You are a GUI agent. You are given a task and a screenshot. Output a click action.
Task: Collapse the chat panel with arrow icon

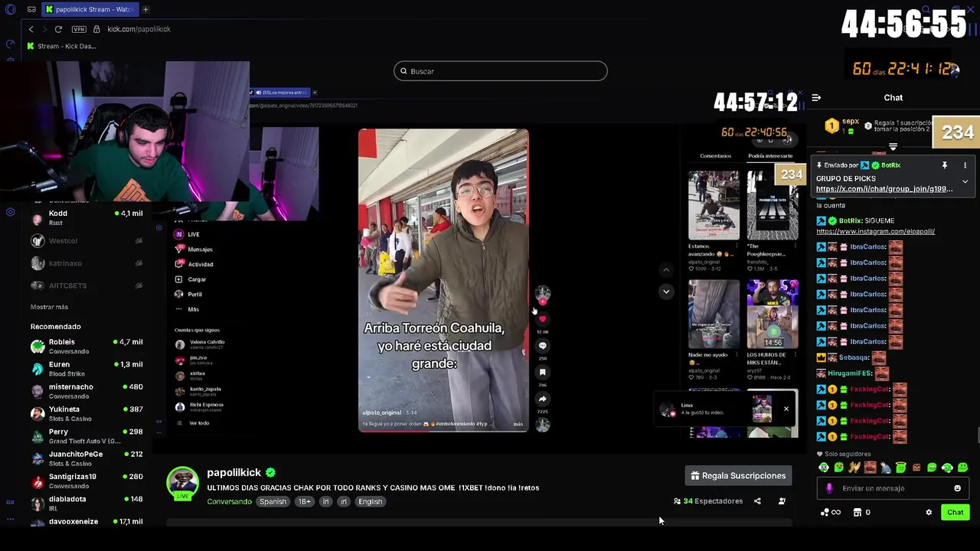point(816,97)
